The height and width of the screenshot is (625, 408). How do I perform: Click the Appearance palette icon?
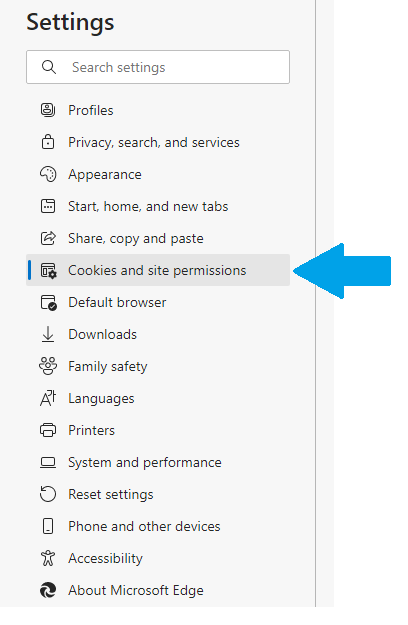pos(48,174)
